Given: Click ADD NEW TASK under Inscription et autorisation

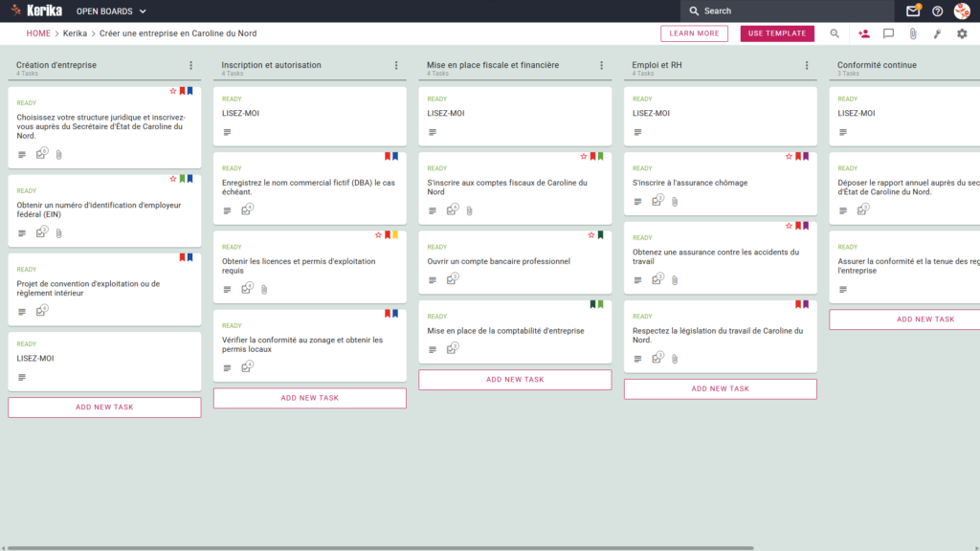Looking at the screenshot, I should 310,398.
